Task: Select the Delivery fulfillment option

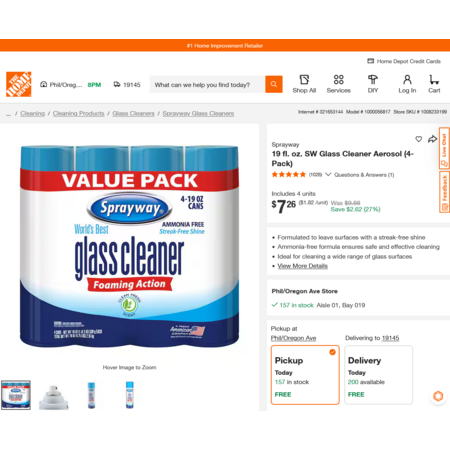Action: (378, 375)
